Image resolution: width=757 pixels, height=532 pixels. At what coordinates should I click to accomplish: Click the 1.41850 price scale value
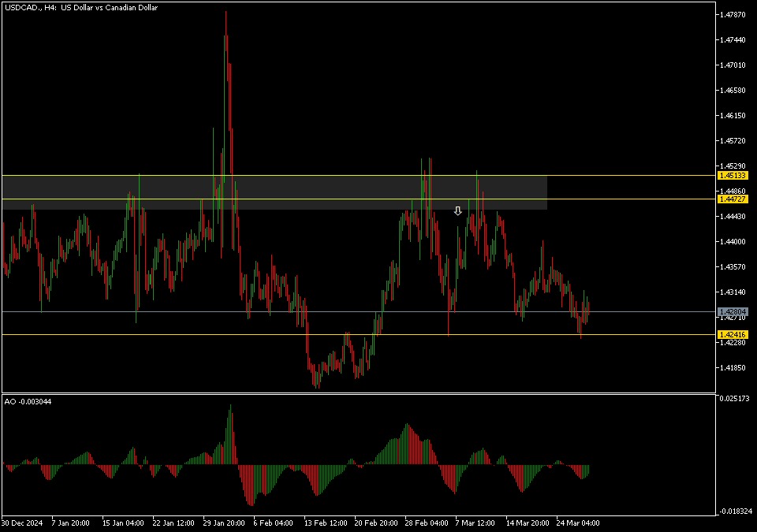click(733, 368)
